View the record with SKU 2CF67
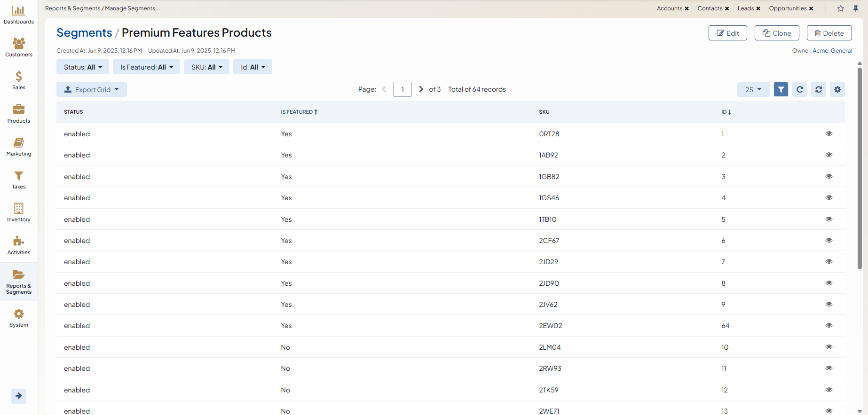Screen dimensions: 868x415 coord(829,240)
